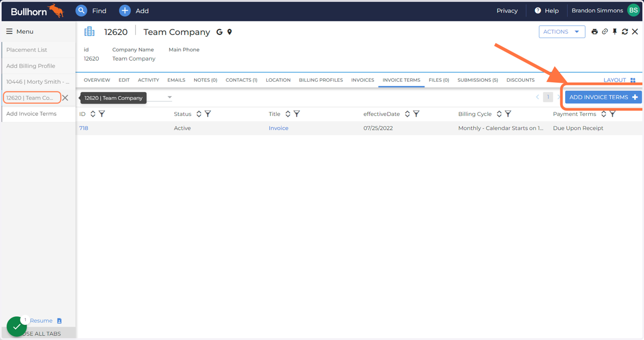Switch to the EDIT tab

[124, 80]
